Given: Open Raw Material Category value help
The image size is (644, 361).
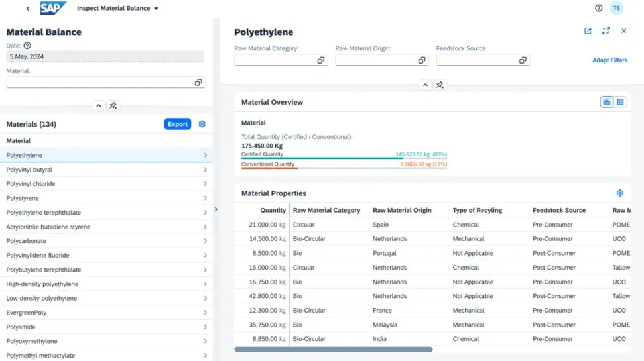Looking at the screenshot, I should pyautogui.click(x=320, y=60).
